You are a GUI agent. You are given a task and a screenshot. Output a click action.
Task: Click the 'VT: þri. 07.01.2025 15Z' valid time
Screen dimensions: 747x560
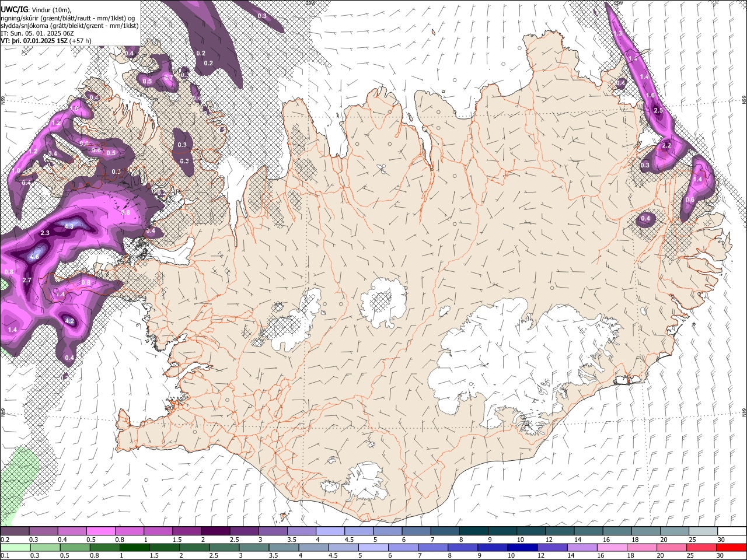tap(34, 41)
